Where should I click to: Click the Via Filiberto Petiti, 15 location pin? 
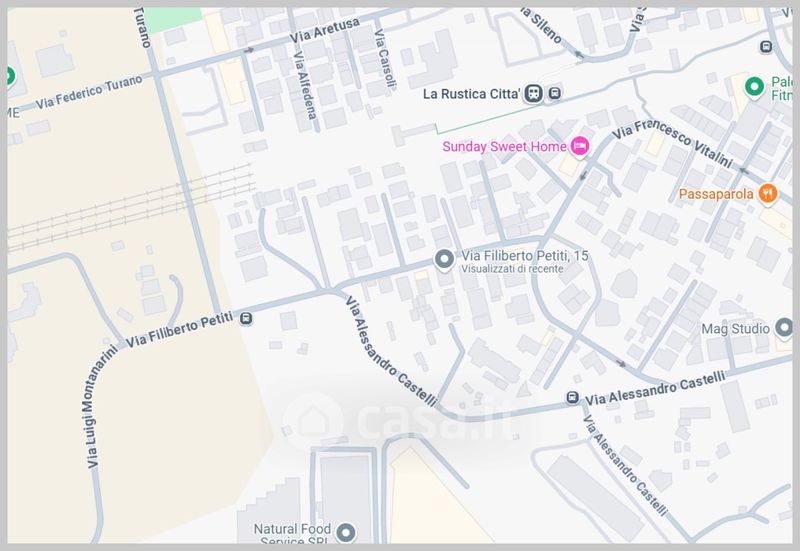pos(444,259)
